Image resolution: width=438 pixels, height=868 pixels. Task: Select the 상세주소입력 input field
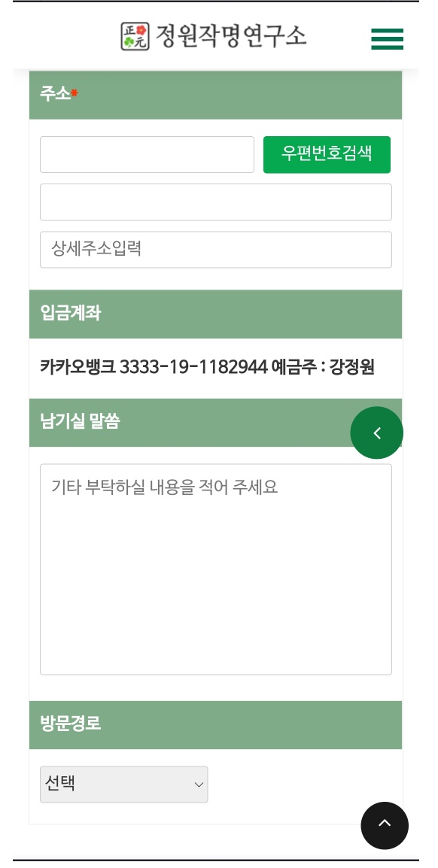pyautogui.click(x=216, y=250)
